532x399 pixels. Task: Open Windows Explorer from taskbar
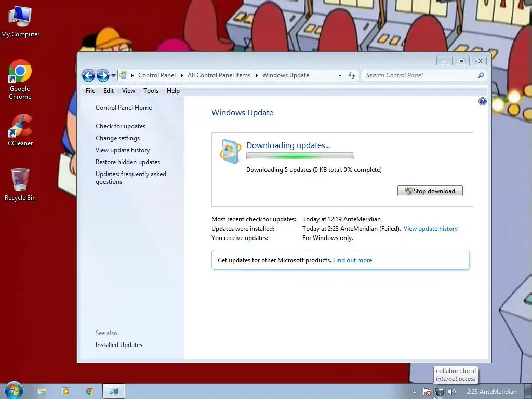point(42,392)
